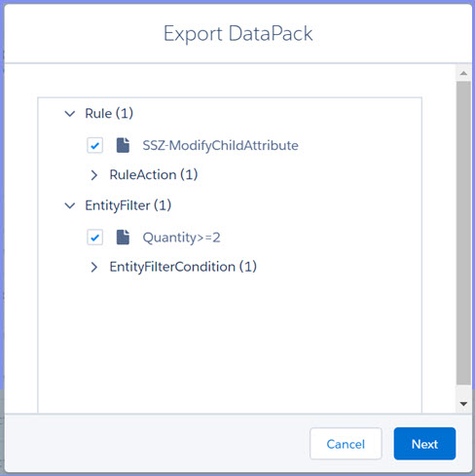Click the EntityFilterCondition (1) label
This screenshot has width=475, height=476.
pos(183,267)
